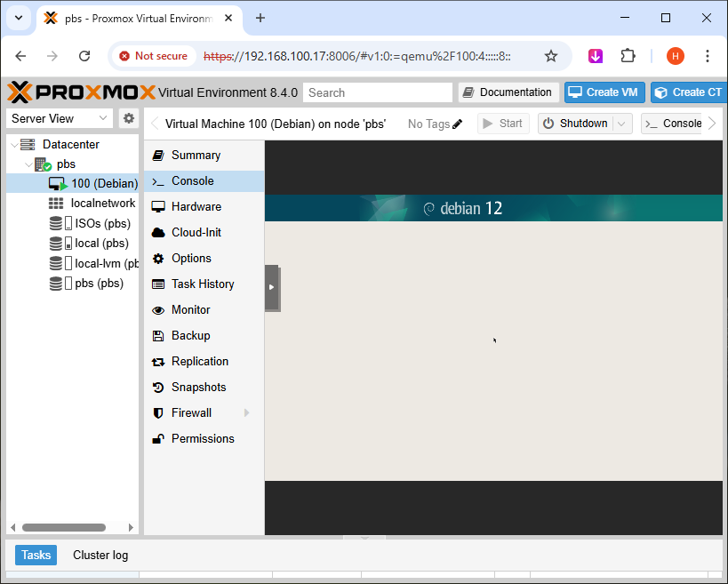Select Datacenter in the resource tree
The width and height of the screenshot is (728, 584).
(70, 144)
